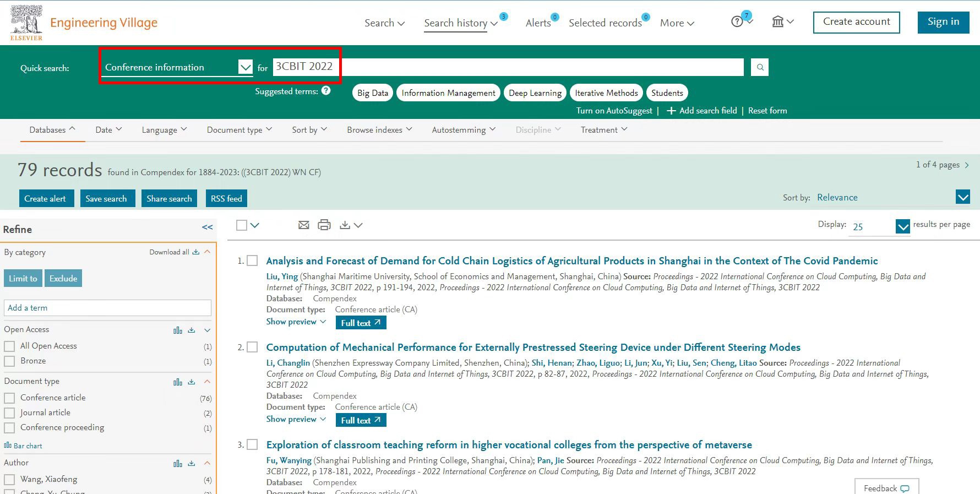Run the quick search magnifier button

point(760,67)
